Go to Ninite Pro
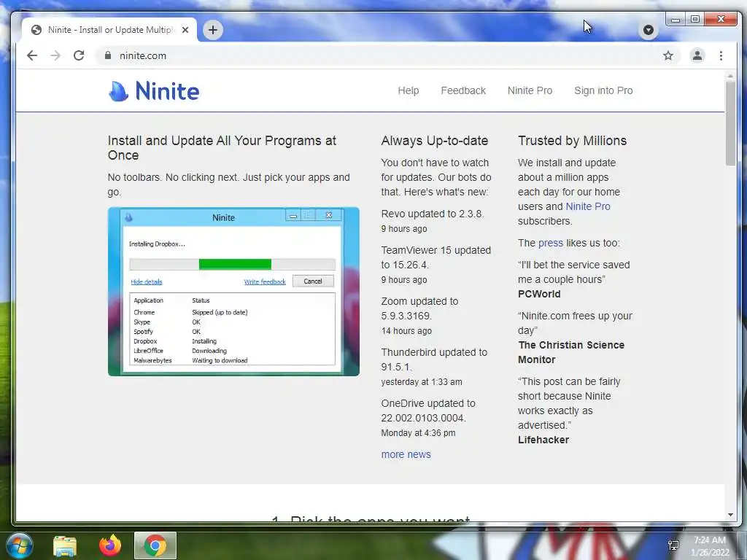This screenshot has width=747, height=560. click(530, 90)
